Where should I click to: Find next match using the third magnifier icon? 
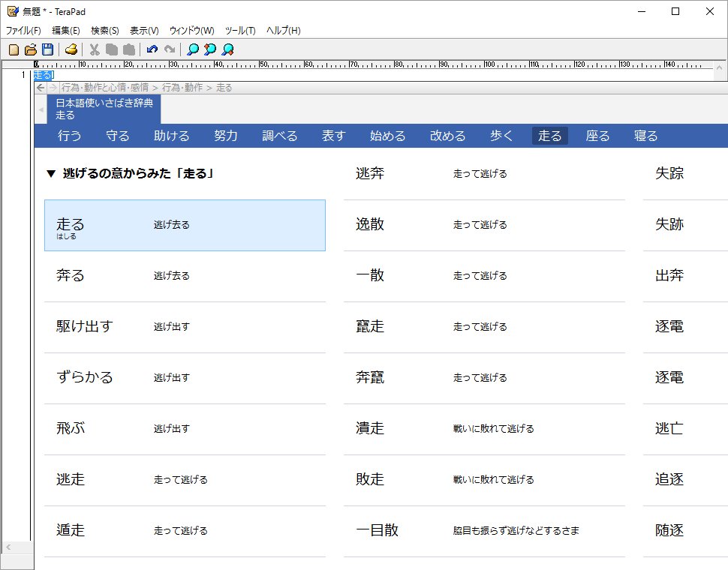pyautogui.click(x=227, y=49)
